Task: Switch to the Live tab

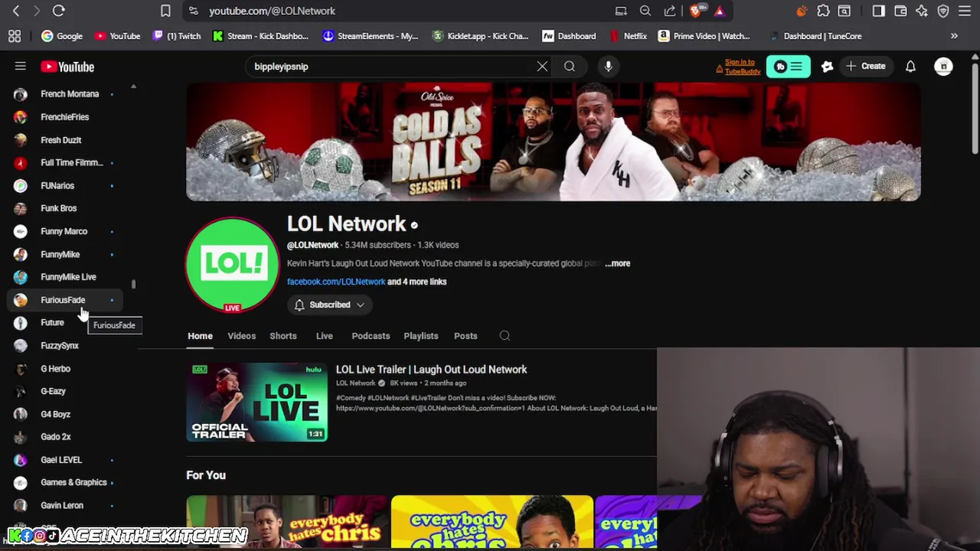Action: (325, 336)
